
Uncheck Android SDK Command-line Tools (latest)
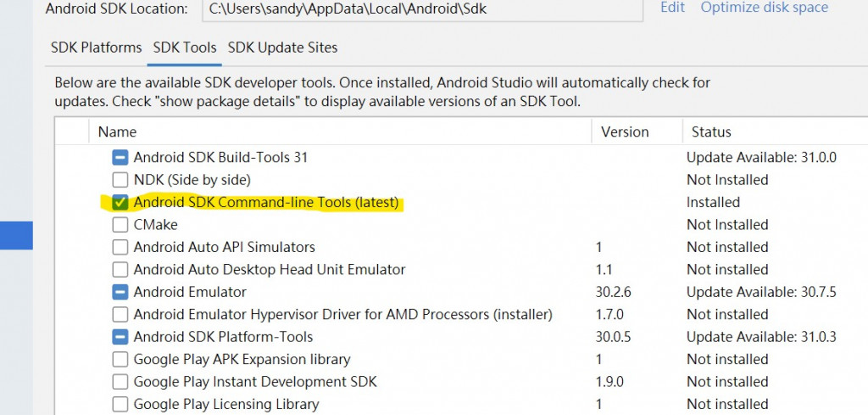click(120, 203)
